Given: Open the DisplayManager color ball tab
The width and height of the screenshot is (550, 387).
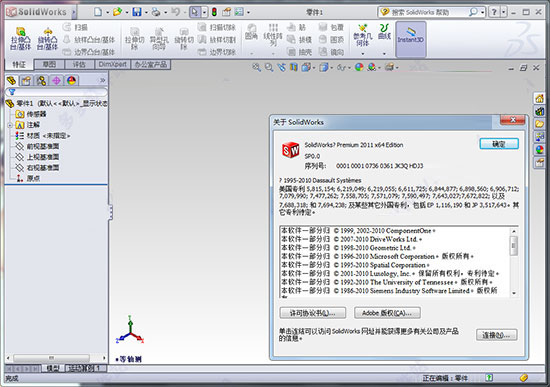Looking at the screenshot, I should click(x=72, y=81).
